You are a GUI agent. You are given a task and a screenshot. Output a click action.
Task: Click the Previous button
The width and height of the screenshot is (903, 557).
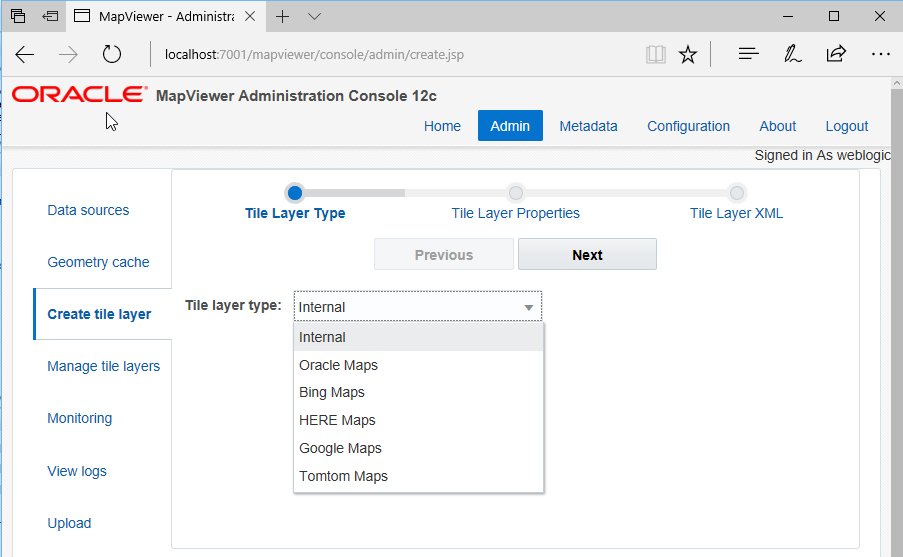[x=443, y=255]
